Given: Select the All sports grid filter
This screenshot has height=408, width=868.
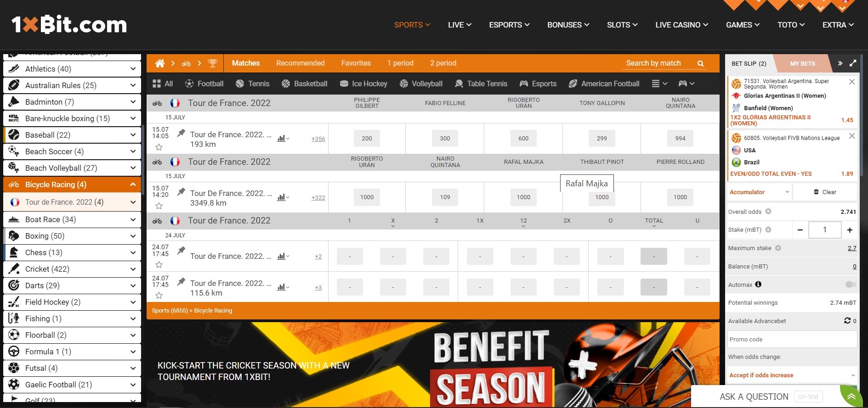Looking at the screenshot, I should click(x=163, y=84).
